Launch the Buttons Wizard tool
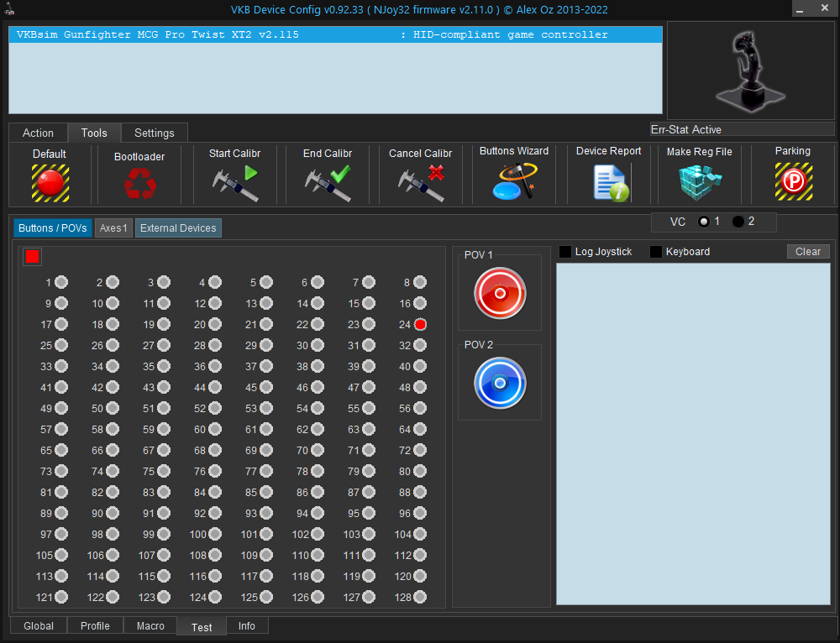Screen dimensions: 840x643 click(514, 181)
